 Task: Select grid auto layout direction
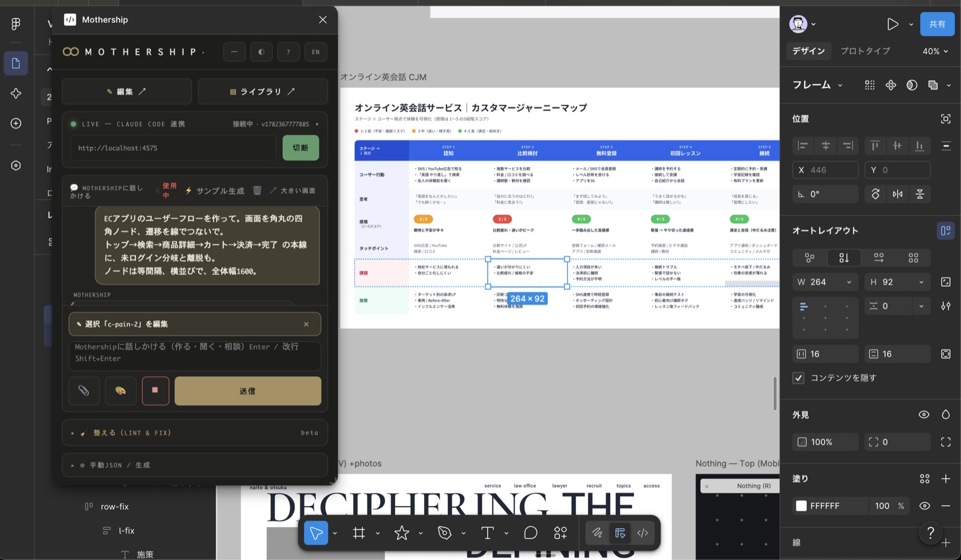(913, 257)
